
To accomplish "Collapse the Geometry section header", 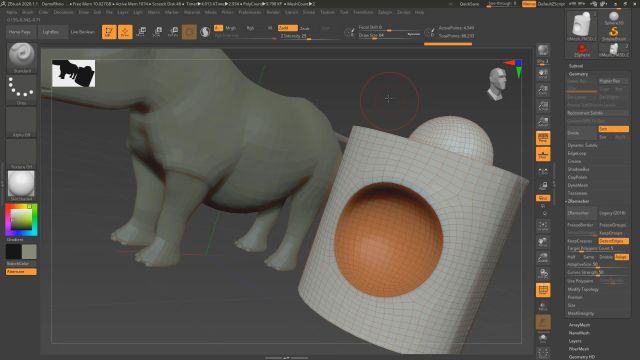I will (579, 74).
